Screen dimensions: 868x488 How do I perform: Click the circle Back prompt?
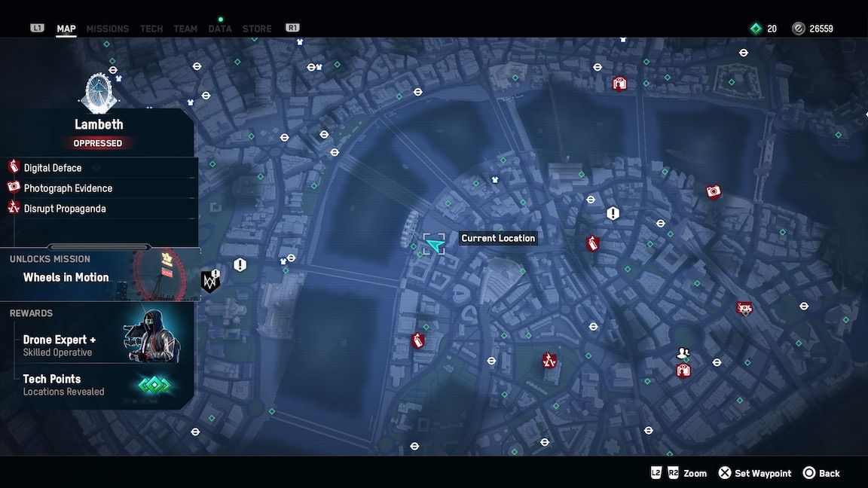tap(821, 473)
